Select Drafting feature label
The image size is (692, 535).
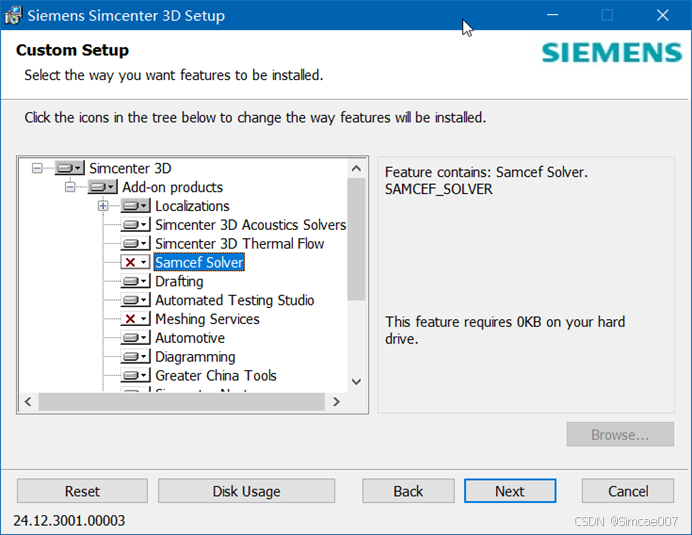[179, 281]
